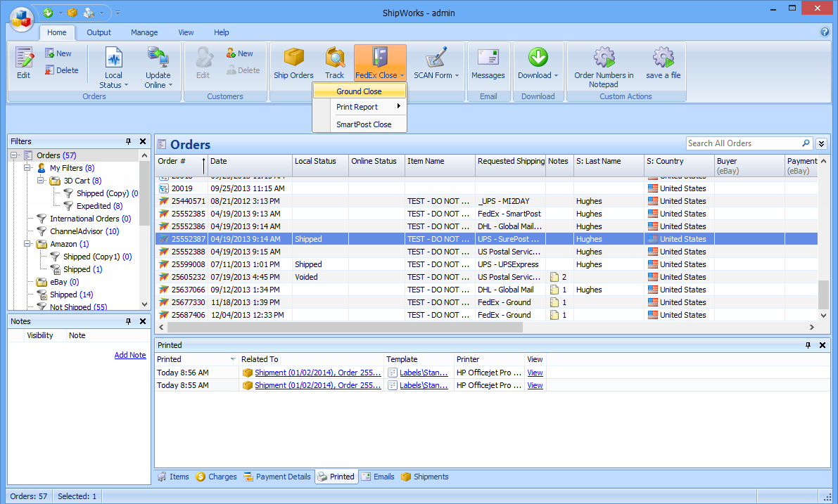Open the Shipments bottom tab
This screenshot has width=838, height=504.
tap(425, 477)
